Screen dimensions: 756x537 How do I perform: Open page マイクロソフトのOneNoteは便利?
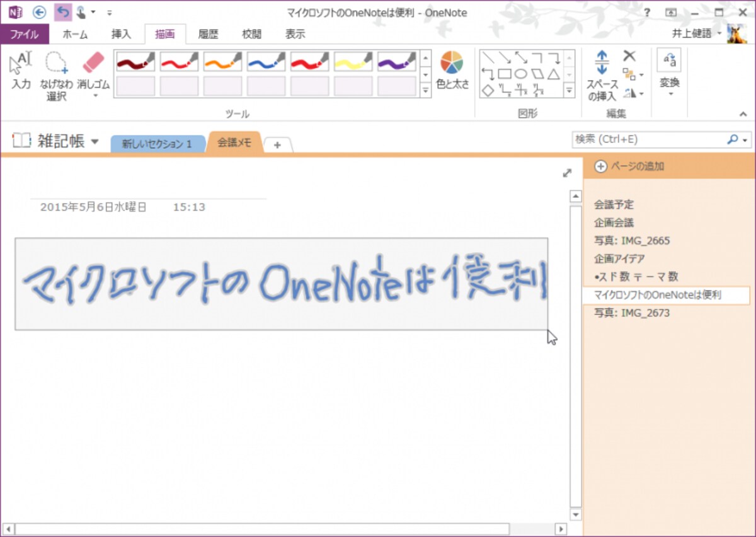pos(667,295)
